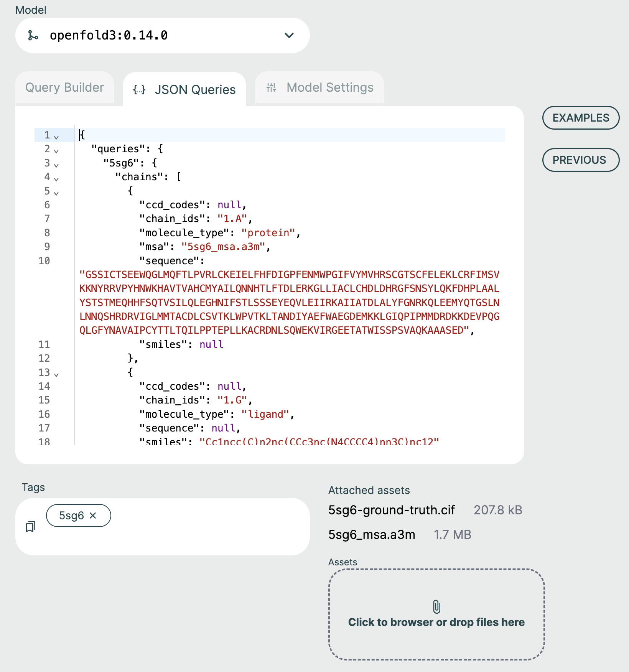Open the 5sg6-ground-truth.cif attached asset
Image resolution: width=629 pixels, height=672 pixels.
coord(391,510)
